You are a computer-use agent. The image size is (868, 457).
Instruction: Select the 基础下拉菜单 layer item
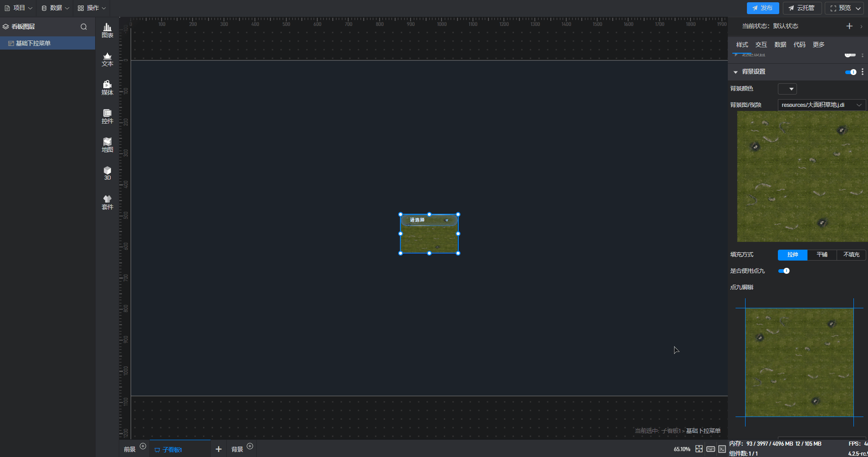(33, 43)
